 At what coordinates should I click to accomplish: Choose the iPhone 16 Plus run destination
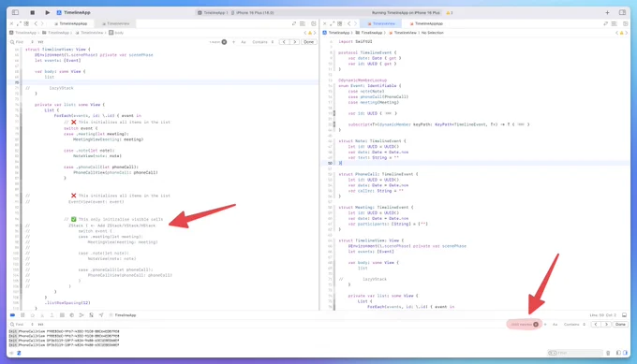pos(253,13)
